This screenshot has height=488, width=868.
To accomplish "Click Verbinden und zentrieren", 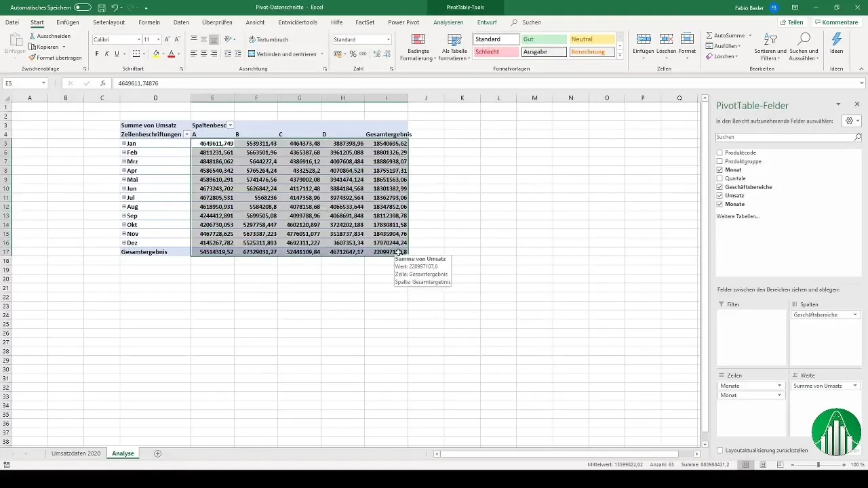I will (281, 54).
